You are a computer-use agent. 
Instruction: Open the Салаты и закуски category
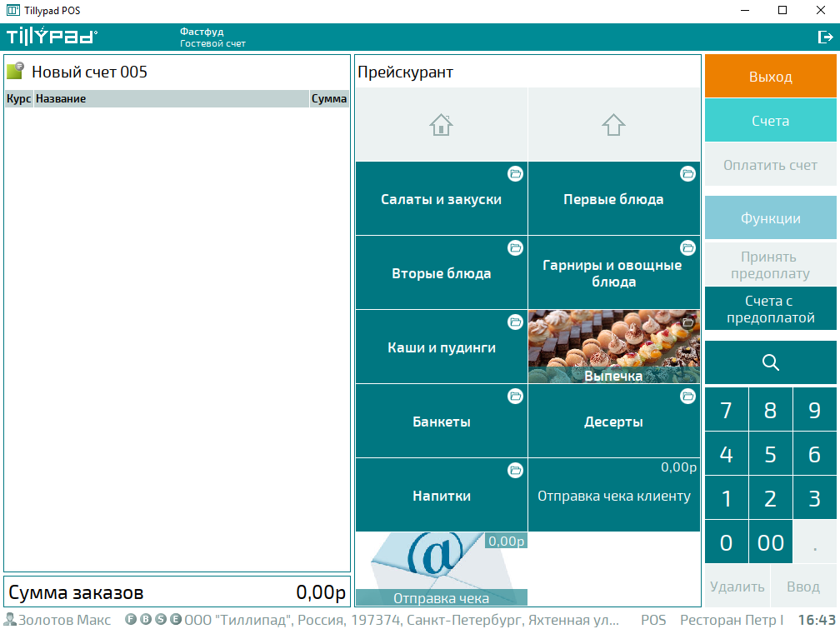(x=441, y=199)
